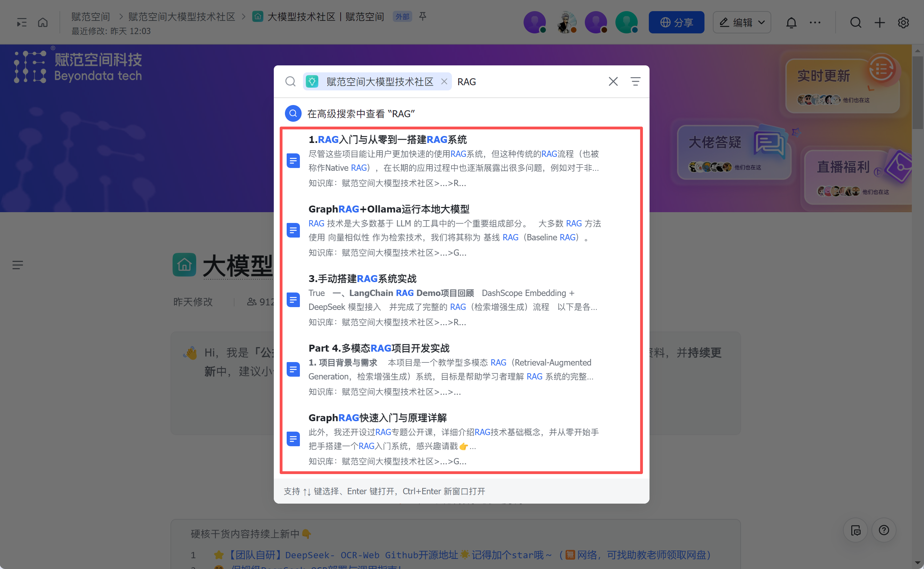Open the document history icon beside help

coord(855,530)
